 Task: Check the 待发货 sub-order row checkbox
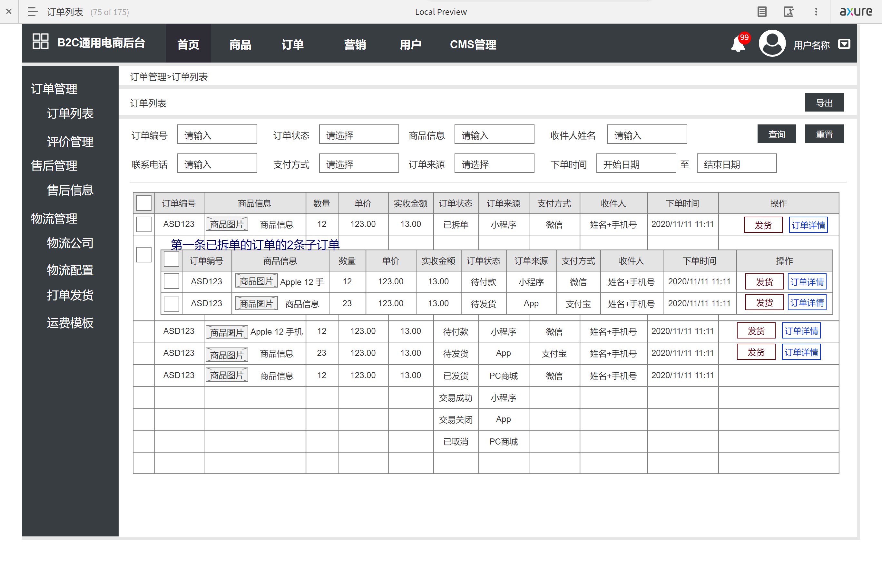pos(171,304)
